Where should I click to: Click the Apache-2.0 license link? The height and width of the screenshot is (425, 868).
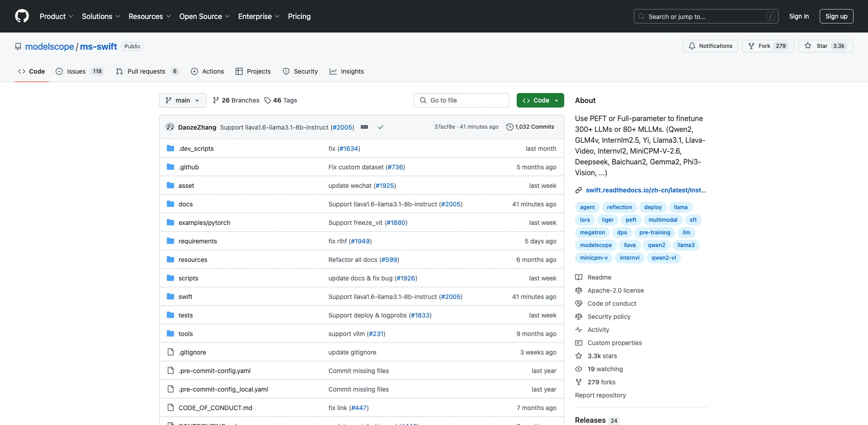click(x=616, y=290)
